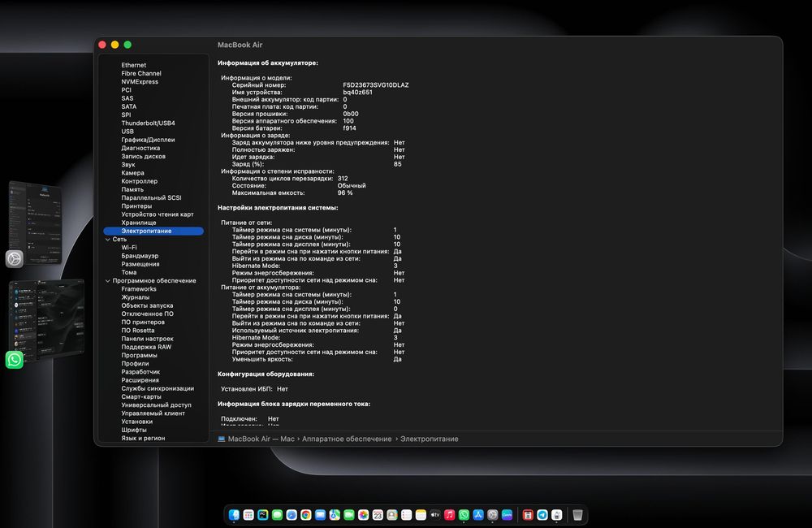Open FaceTime from the Dock
Image resolution: width=812 pixels, height=528 pixels.
(349, 514)
